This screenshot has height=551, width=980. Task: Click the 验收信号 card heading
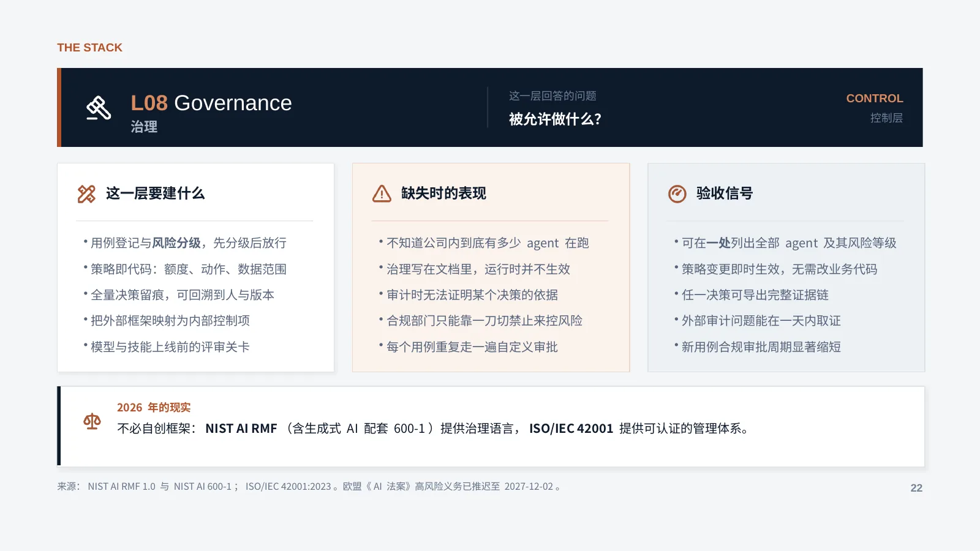pos(724,193)
